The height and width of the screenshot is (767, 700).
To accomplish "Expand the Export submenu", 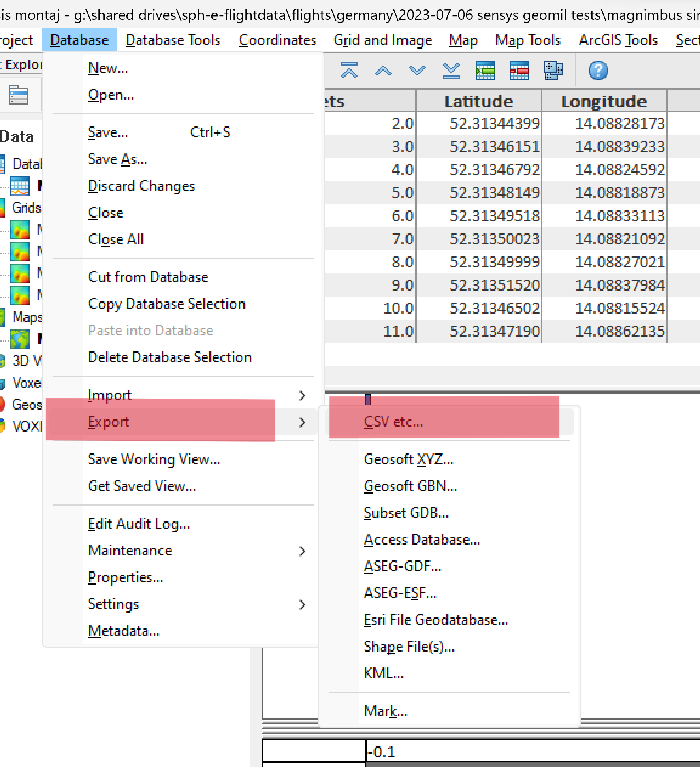I will click(x=183, y=422).
